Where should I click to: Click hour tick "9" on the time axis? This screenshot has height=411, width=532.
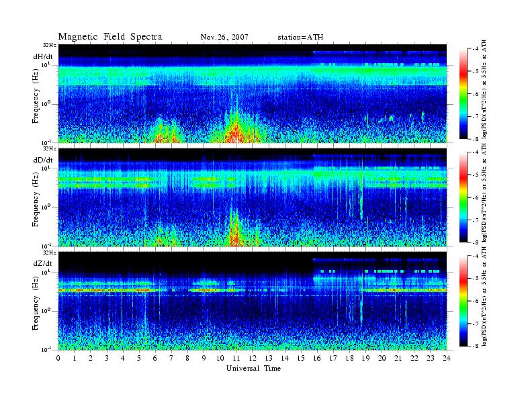click(x=204, y=359)
